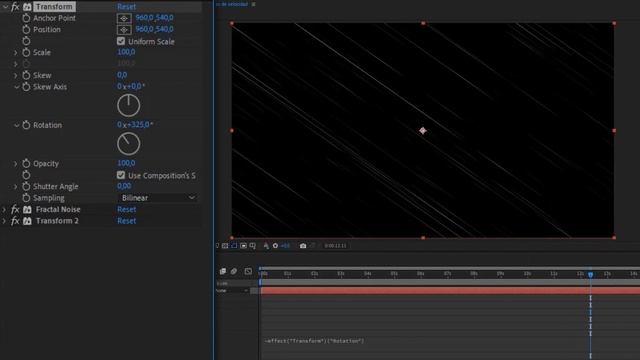
Task: Open the grid and guide options icon
Action: [253, 246]
